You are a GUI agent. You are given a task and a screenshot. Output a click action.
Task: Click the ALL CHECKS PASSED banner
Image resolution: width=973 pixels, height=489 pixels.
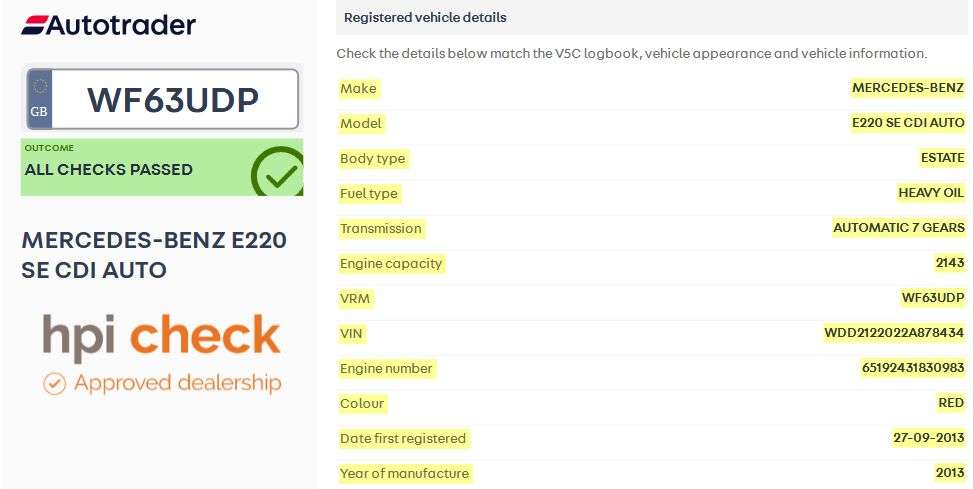[x=162, y=167]
